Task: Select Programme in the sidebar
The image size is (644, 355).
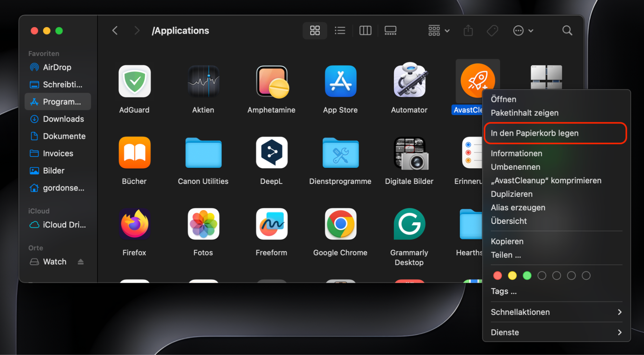Action: pyautogui.click(x=58, y=101)
